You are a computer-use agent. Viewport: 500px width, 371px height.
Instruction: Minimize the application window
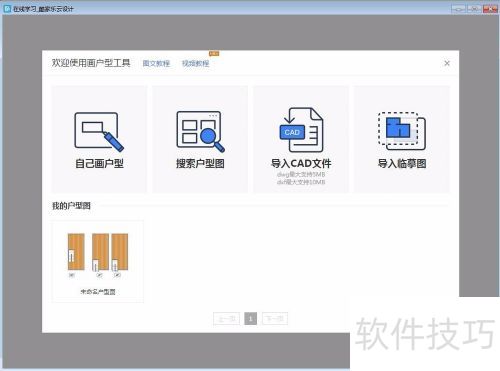(x=458, y=9)
